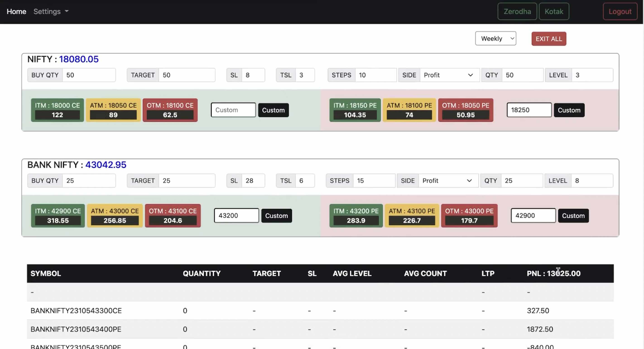Click BANK NIFTY spot price 43042.95
This screenshot has width=644, height=349.
(x=106, y=165)
